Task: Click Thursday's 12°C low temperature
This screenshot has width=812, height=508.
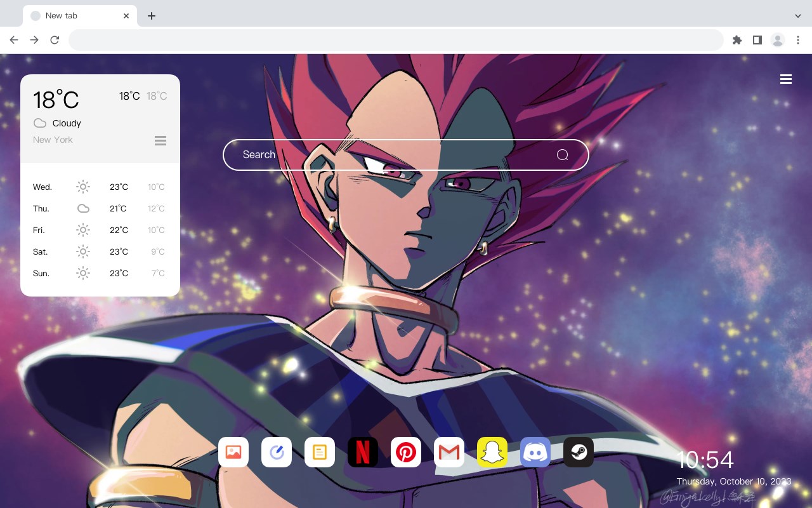Action: pyautogui.click(x=157, y=208)
